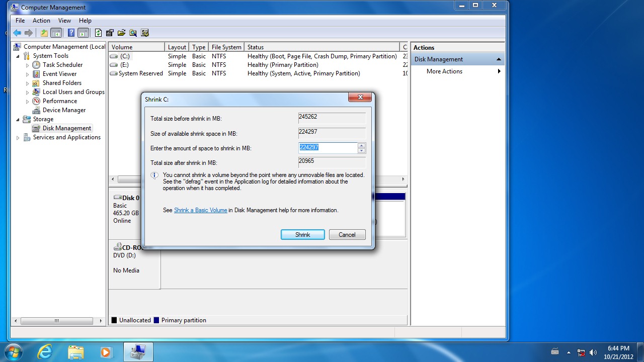This screenshot has width=644, height=362.
Task: Click the Properties toolbar icon
Action: [110, 33]
